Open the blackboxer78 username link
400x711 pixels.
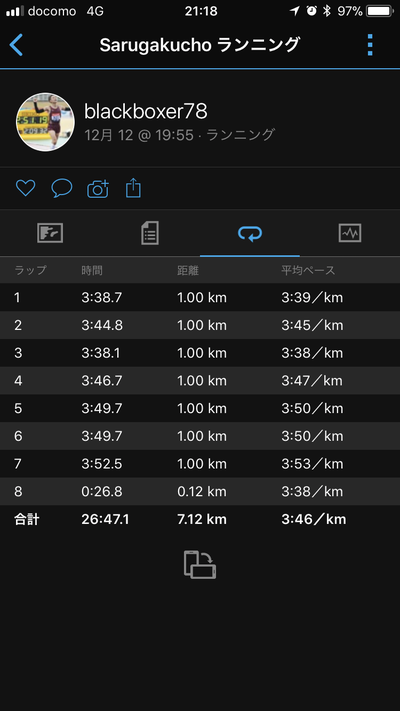pos(146,111)
